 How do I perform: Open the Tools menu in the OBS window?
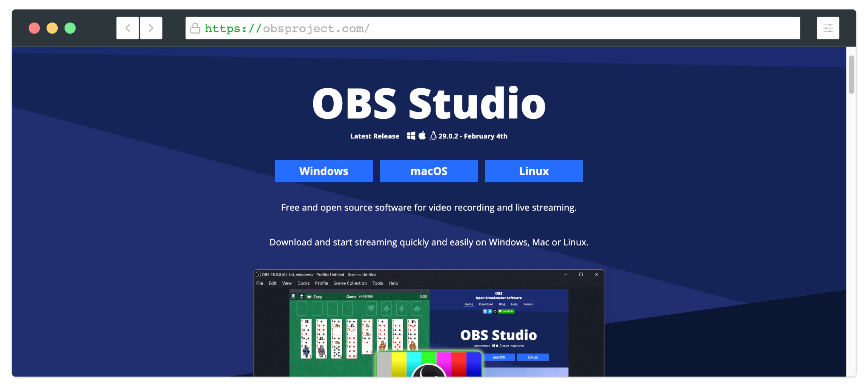point(378,283)
